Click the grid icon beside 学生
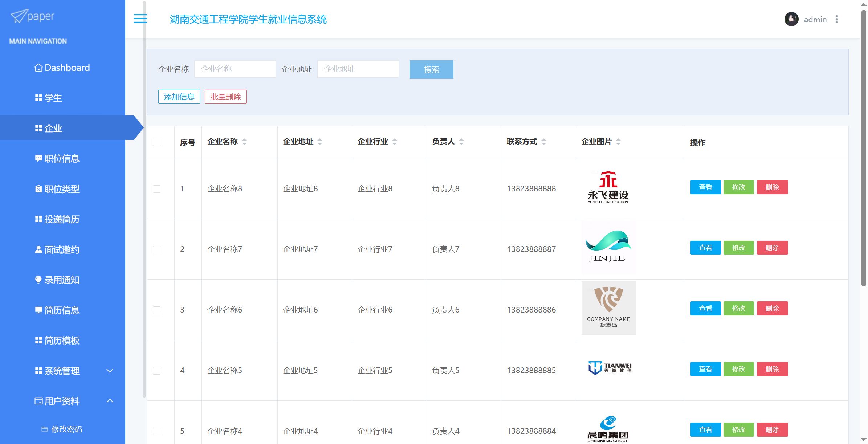This screenshot has height=444, width=868. 38,98
